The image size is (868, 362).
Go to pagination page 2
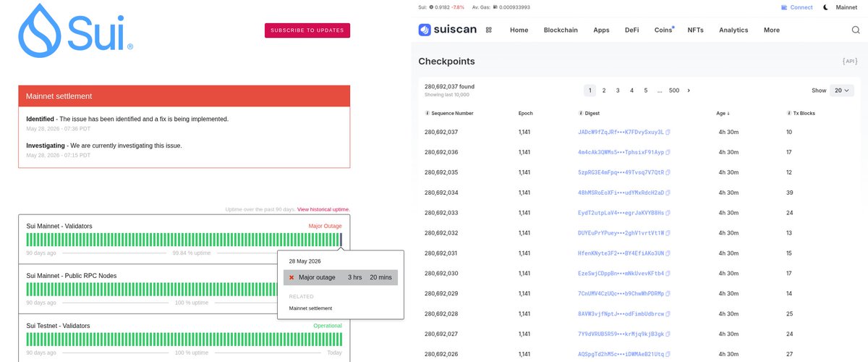tap(604, 90)
